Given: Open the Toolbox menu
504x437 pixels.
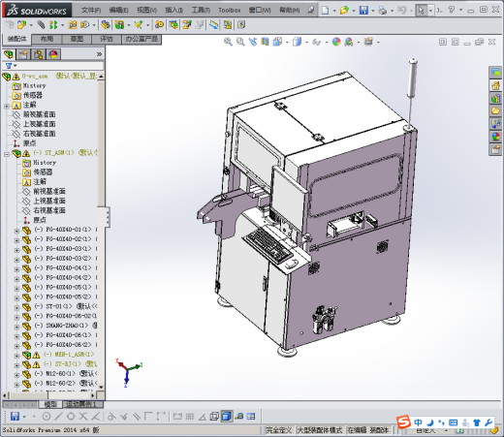Looking at the screenshot, I should click(x=229, y=11).
